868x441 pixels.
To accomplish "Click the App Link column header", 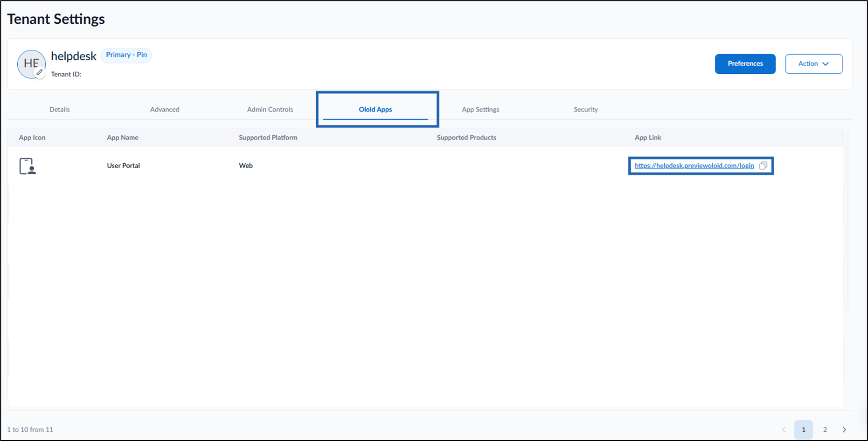I will tap(648, 138).
